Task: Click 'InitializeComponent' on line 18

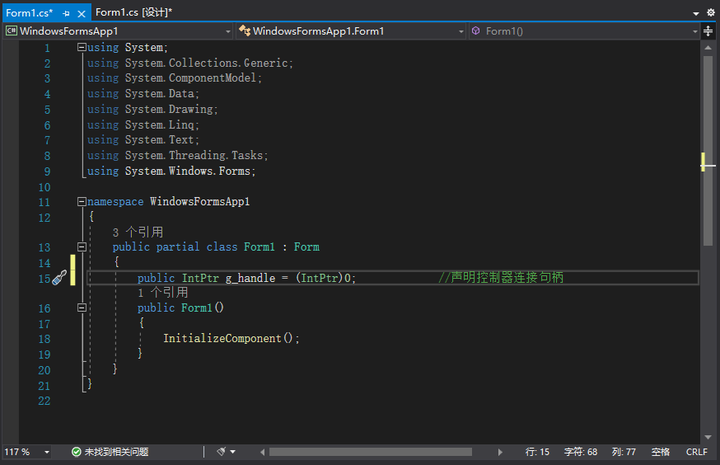Action: (222, 338)
